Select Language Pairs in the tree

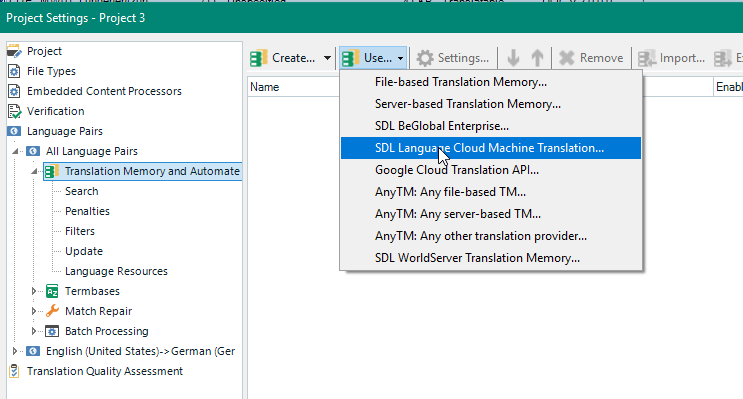64,131
